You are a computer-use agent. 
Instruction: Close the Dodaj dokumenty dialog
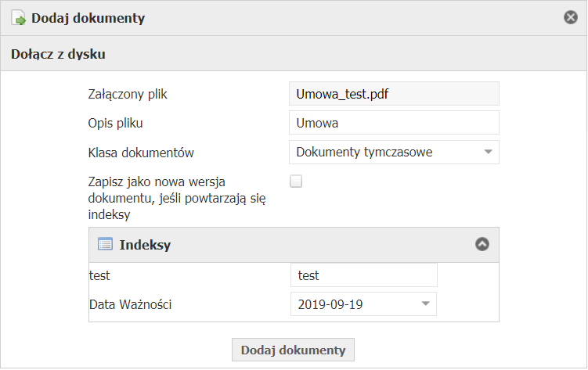pos(570,17)
